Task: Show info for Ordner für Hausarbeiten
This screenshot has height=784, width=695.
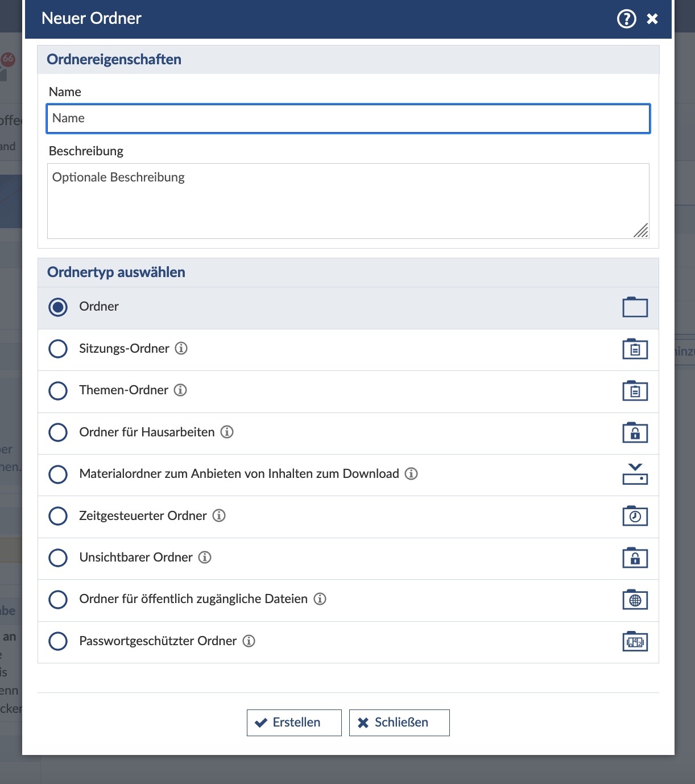Action: tap(227, 432)
